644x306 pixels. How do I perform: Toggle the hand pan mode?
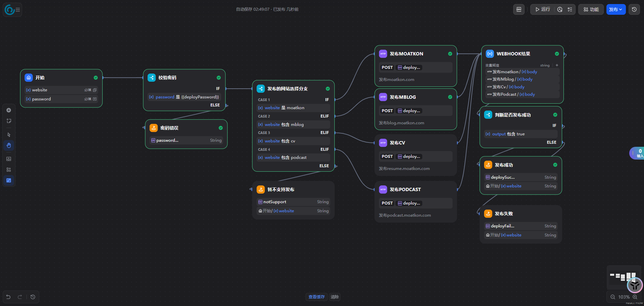[9, 145]
